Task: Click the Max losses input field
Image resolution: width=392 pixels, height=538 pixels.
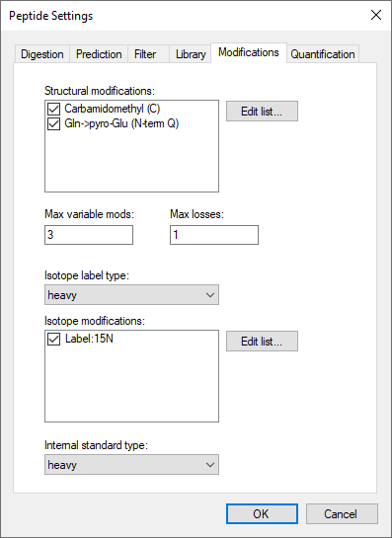Action: coord(214,235)
